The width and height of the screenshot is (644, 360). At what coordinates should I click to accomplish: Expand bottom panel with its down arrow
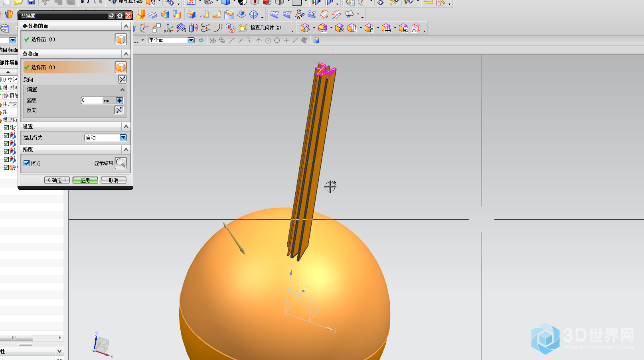[59, 351]
